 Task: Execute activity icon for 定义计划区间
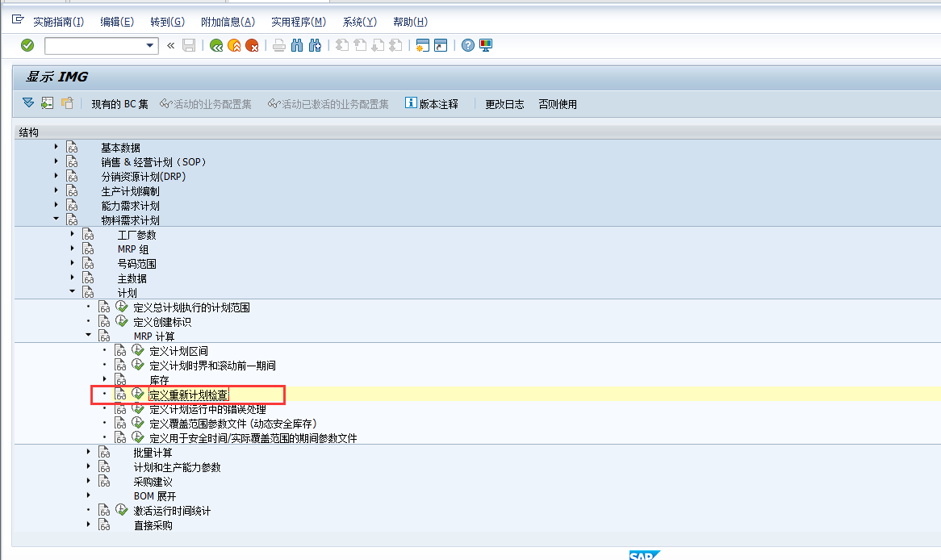point(138,350)
